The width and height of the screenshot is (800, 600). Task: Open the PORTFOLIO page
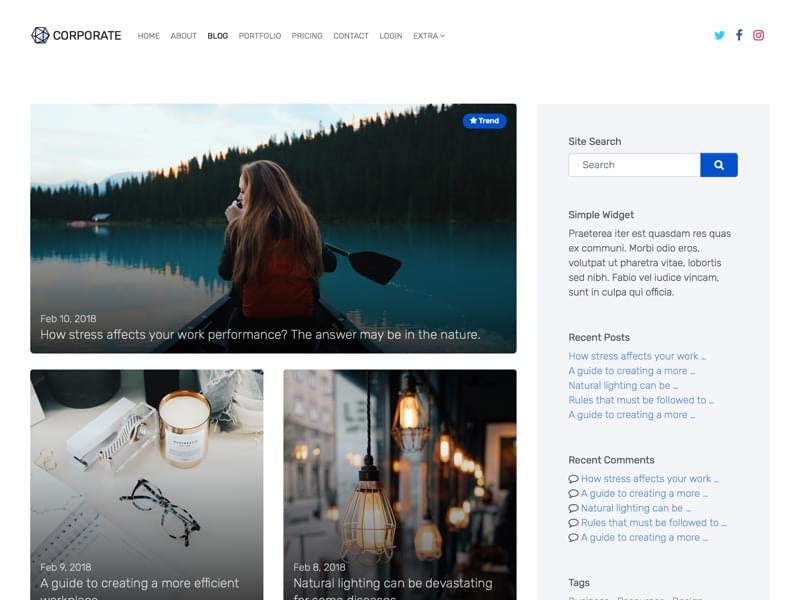(x=260, y=36)
